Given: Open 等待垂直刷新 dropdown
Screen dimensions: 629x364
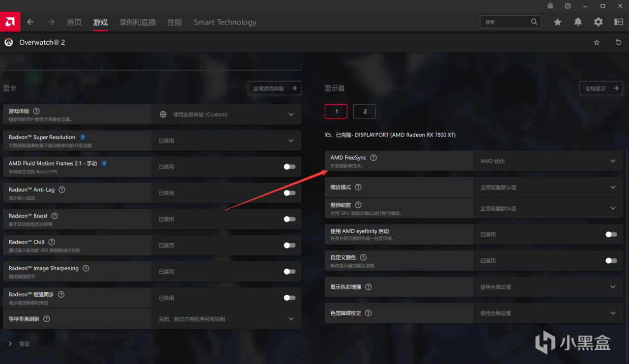Looking at the screenshot, I should click(x=227, y=319).
